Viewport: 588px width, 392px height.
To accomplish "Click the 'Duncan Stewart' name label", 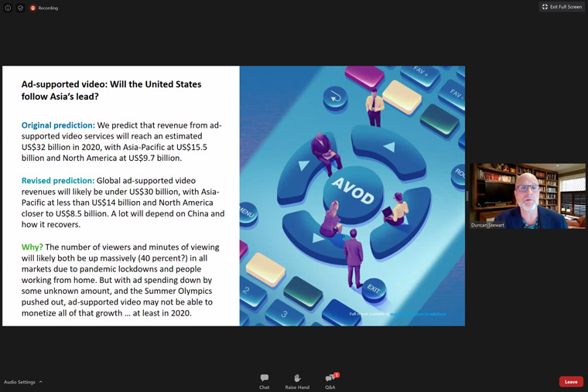I will click(x=487, y=225).
